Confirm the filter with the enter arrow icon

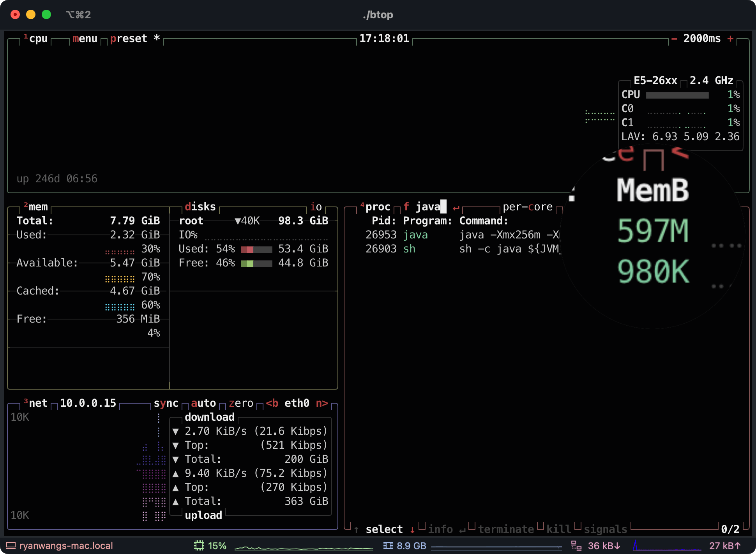[x=456, y=208]
